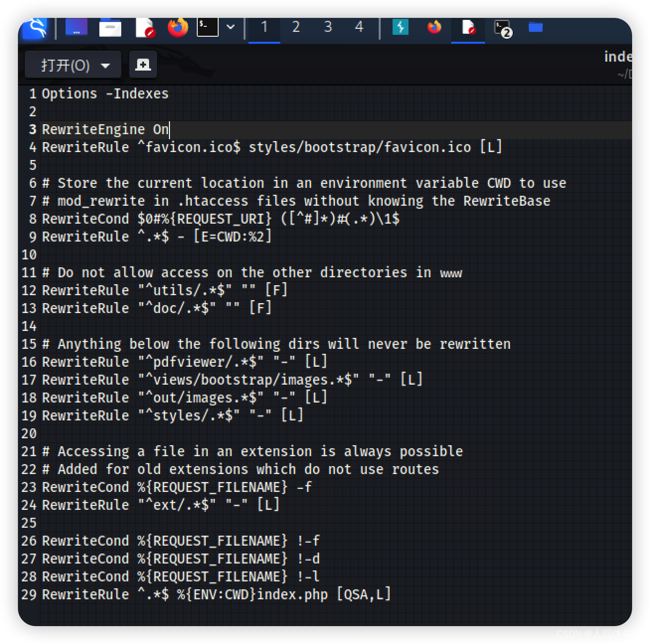Click the '^doc/.*$' RewriteRule line
This screenshot has height=644, width=650.
coord(157,308)
